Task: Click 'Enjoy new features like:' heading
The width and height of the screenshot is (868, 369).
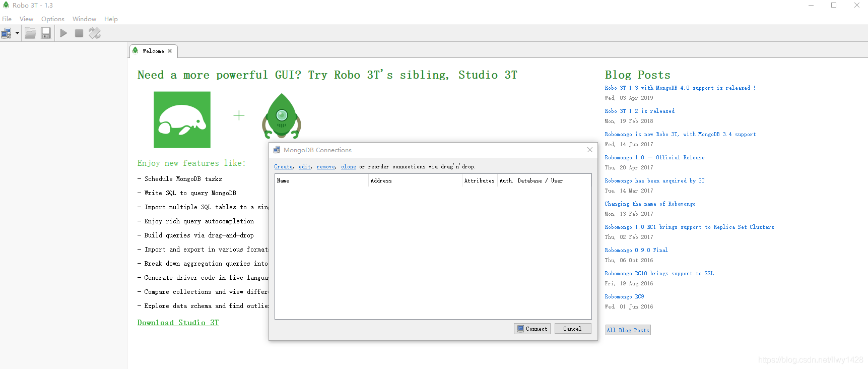Action: coord(191,163)
